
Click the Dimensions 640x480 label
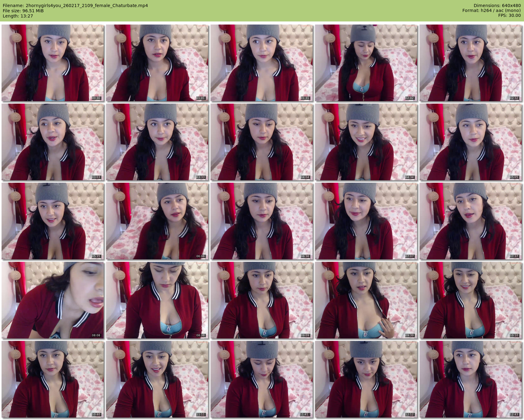[497, 6]
